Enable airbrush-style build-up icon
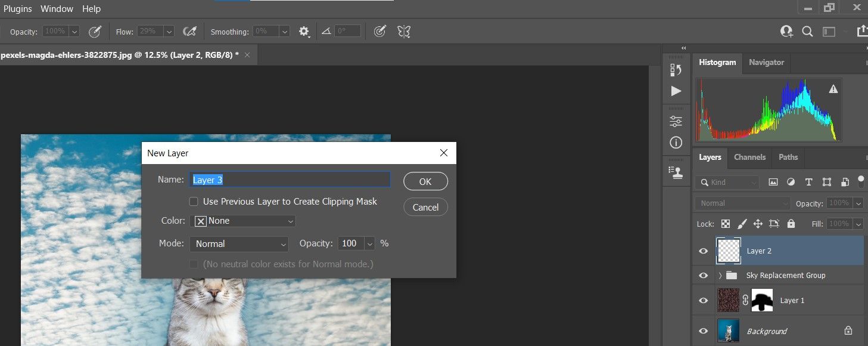The height and width of the screenshot is (346, 868). pos(189,32)
